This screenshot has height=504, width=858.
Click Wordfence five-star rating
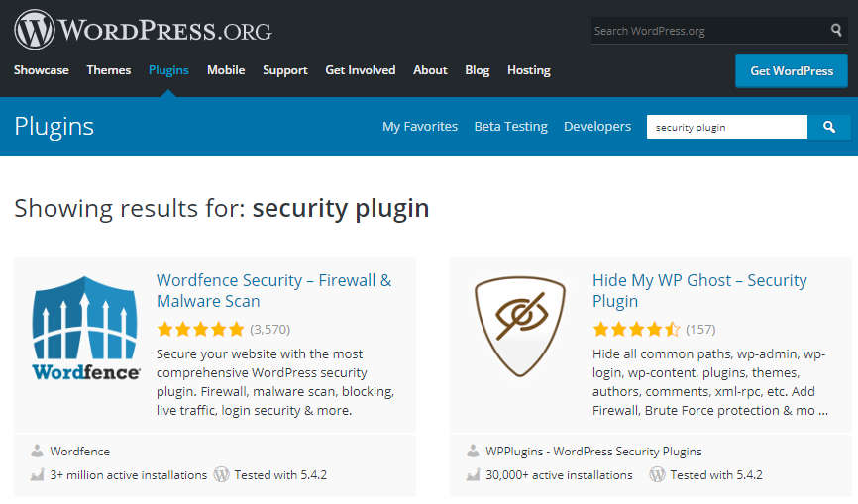pyautogui.click(x=200, y=329)
